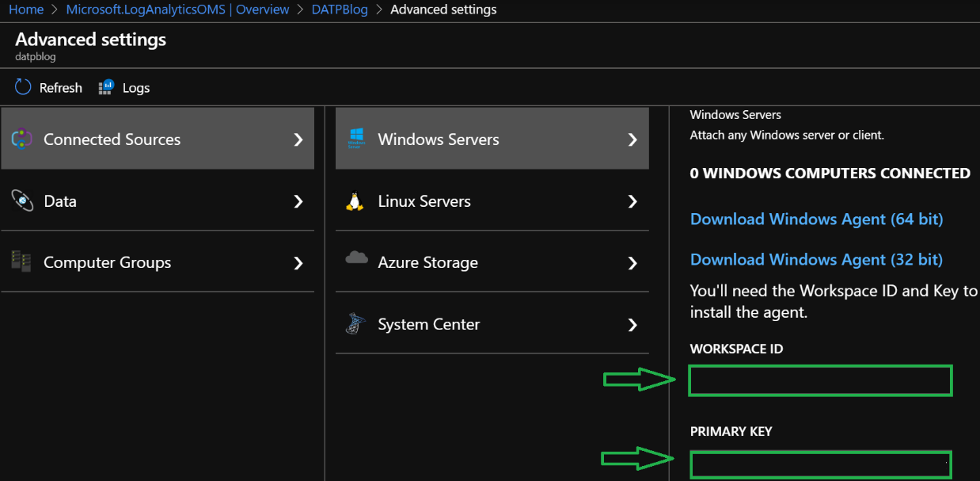Image resolution: width=980 pixels, height=481 pixels.
Task: Select the System Center menu item
Action: point(428,324)
